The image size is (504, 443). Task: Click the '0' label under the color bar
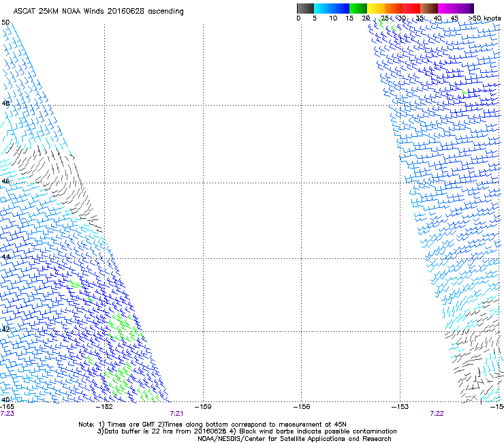point(298,18)
